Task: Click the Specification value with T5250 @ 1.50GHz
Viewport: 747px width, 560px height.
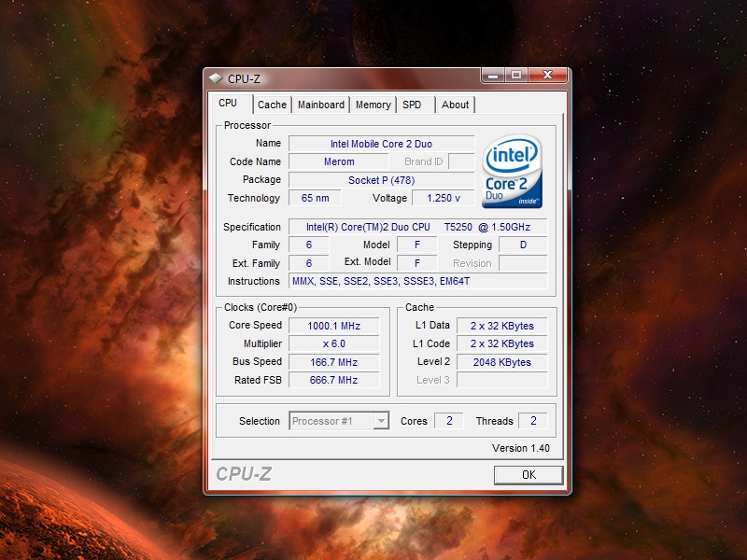Action: click(x=417, y=227)
